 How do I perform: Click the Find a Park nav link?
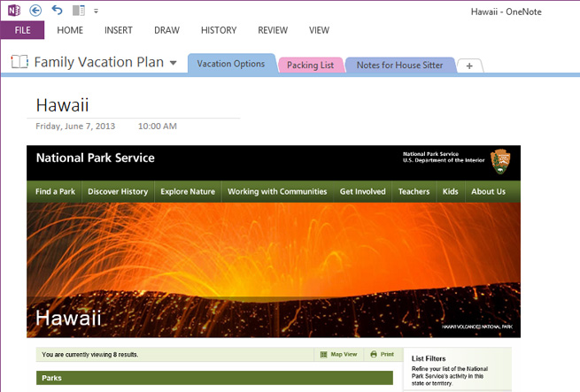click(55, 191)
